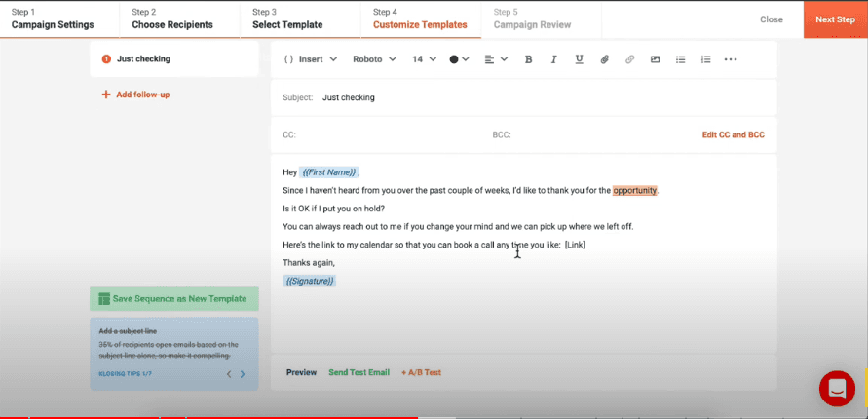This screenshot has width=868, height=419.
Task: Open the Roboto font family dropdown
Action: pos(375,59)
